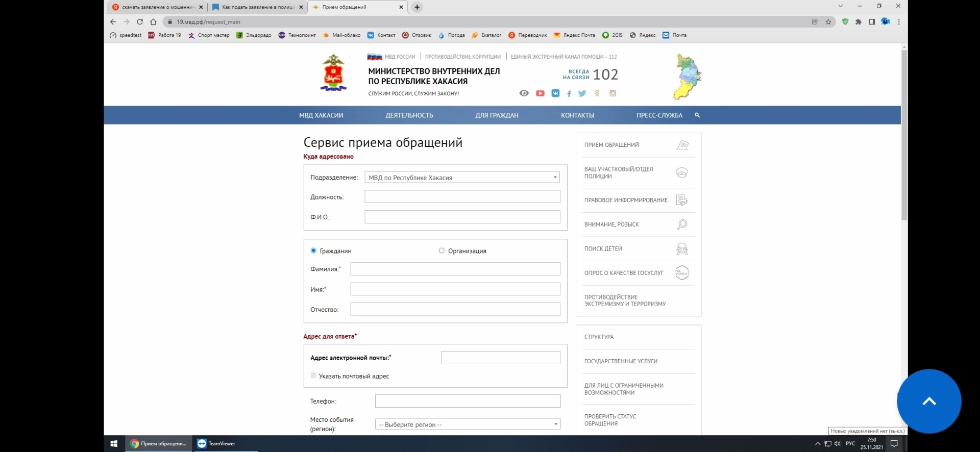
Task: Click the YouTube icon in header
Action: [540, 93]
